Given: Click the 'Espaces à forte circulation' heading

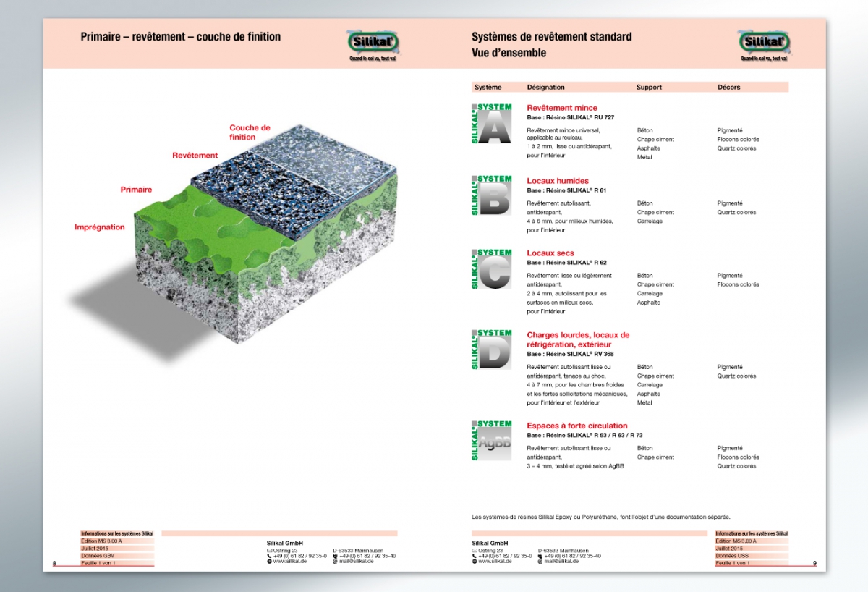Looking at the screenshot, I should tap(577, 426).
